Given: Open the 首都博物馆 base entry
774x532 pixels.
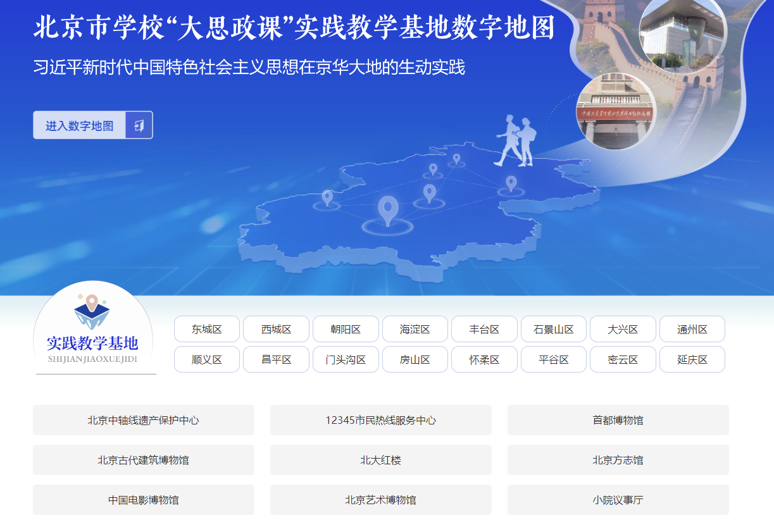Looking at the screenshot, I should pos(618,420).
